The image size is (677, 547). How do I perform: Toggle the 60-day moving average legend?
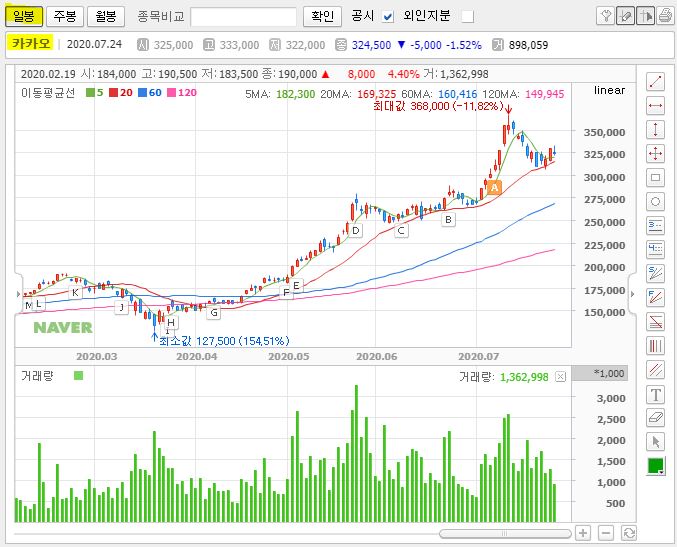(150, 92)
